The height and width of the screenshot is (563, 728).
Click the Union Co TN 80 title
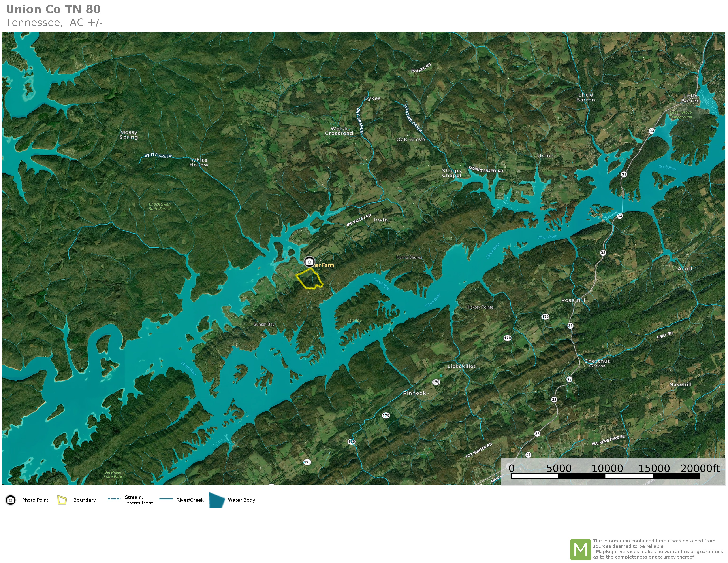53,9
